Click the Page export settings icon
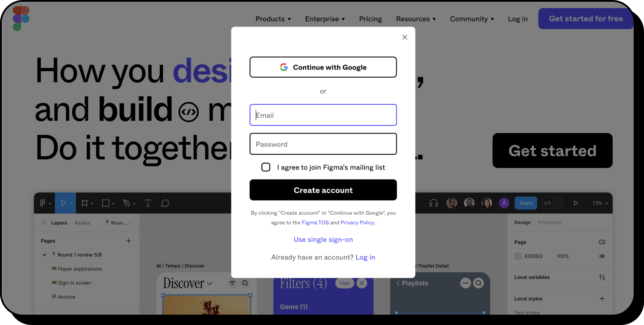This screenshot has width=644, height=325. [602, 242]
